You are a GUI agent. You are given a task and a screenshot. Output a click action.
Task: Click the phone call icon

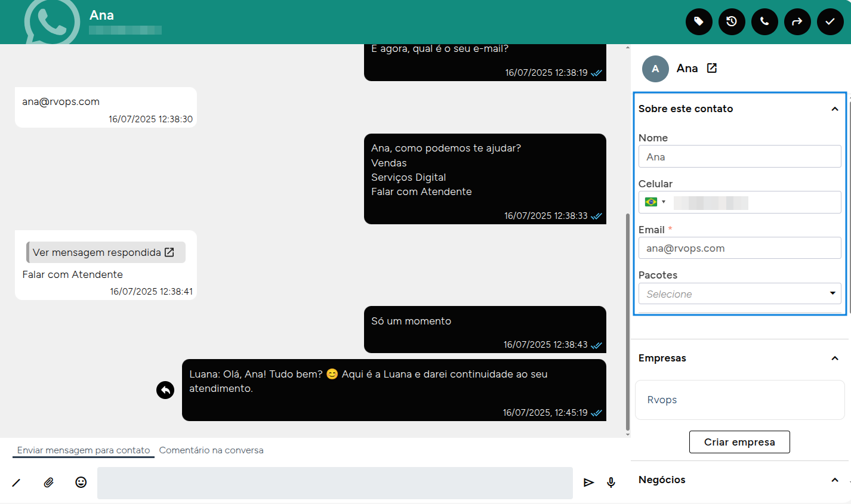(764, 22)
